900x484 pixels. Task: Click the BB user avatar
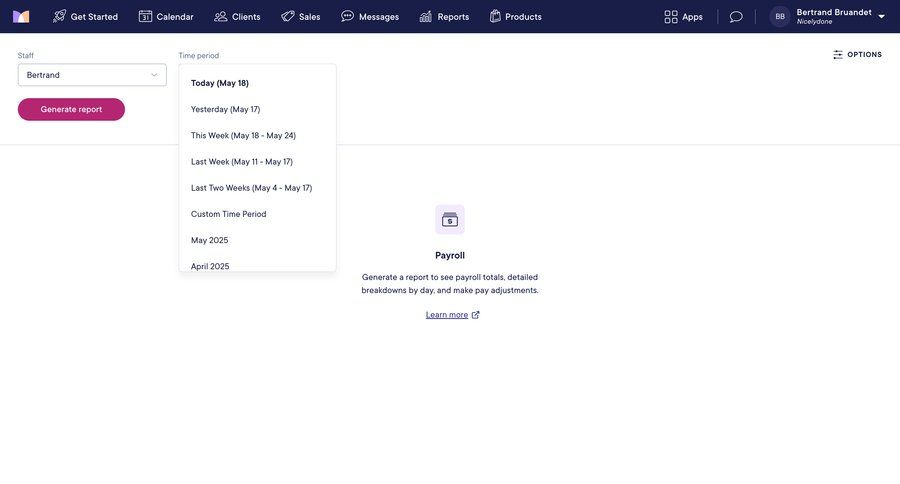pos(780,16)
